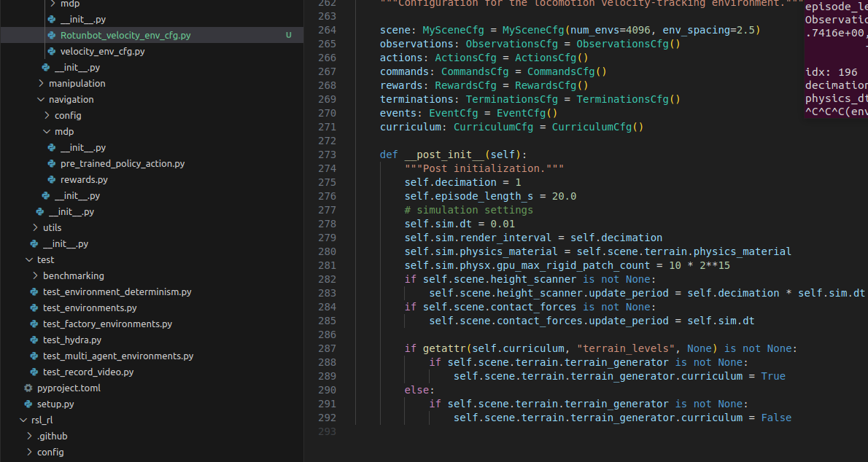Click Python icon of velocity_env_cfg.py
This screenshot has width=868, height=462.
pyautogui.click(x=52, y=51)
